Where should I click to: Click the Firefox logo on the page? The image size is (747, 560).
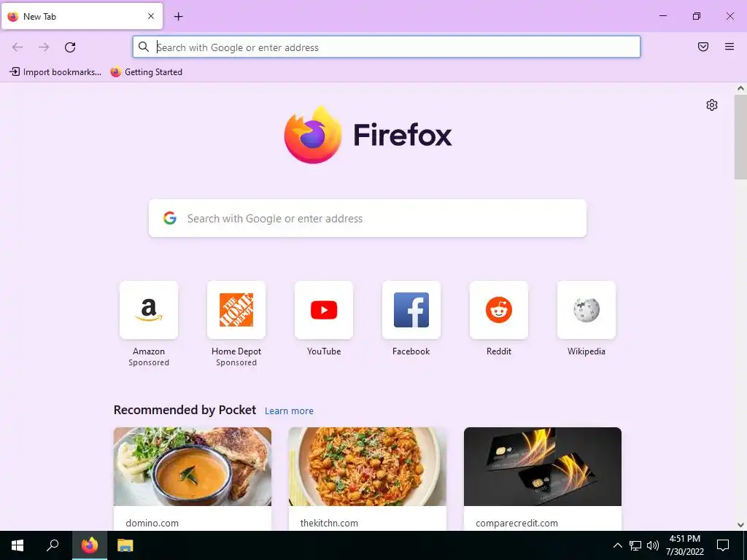click(x=368, y=135)
